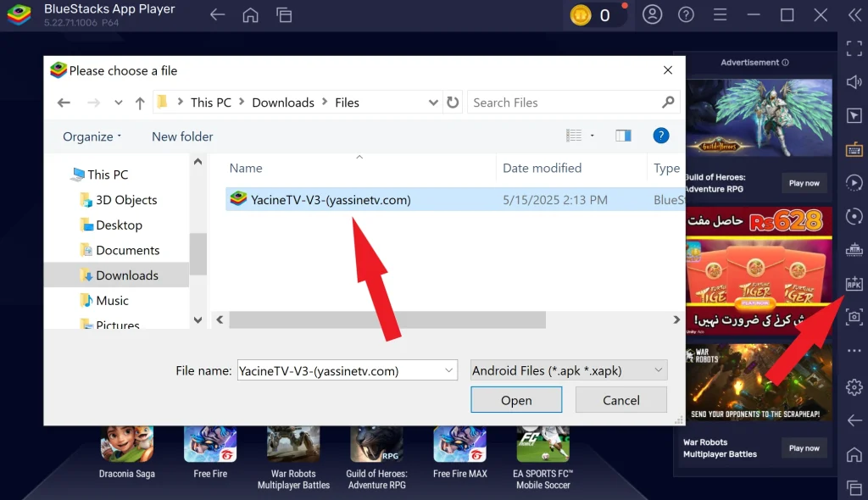Open the multi-instance tabs icon in title bar
Image resolution: width=868 pixels, height=500 pixels.
284,15
